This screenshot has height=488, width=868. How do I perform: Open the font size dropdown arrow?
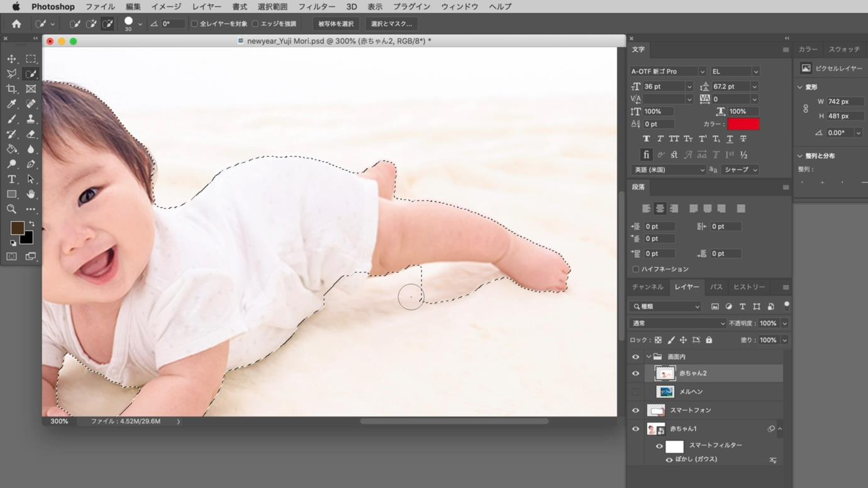point(689,87)
